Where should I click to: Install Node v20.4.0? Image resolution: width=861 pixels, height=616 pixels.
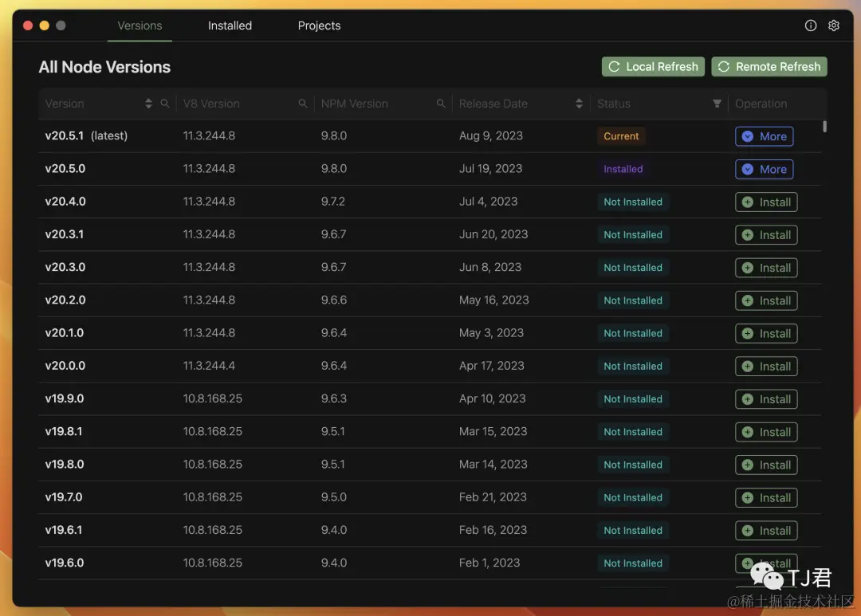tap(766, 202)
